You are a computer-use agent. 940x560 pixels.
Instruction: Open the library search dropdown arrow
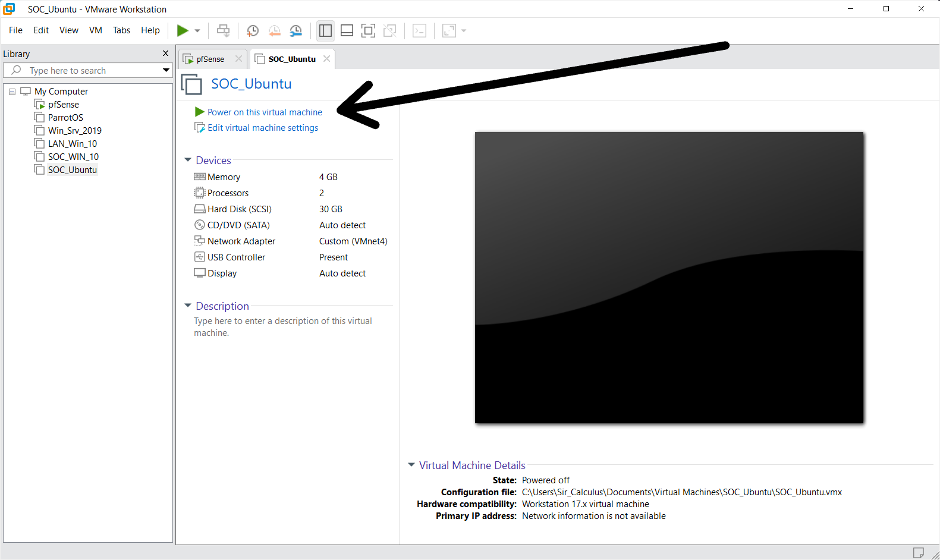(x=166, y=70)
